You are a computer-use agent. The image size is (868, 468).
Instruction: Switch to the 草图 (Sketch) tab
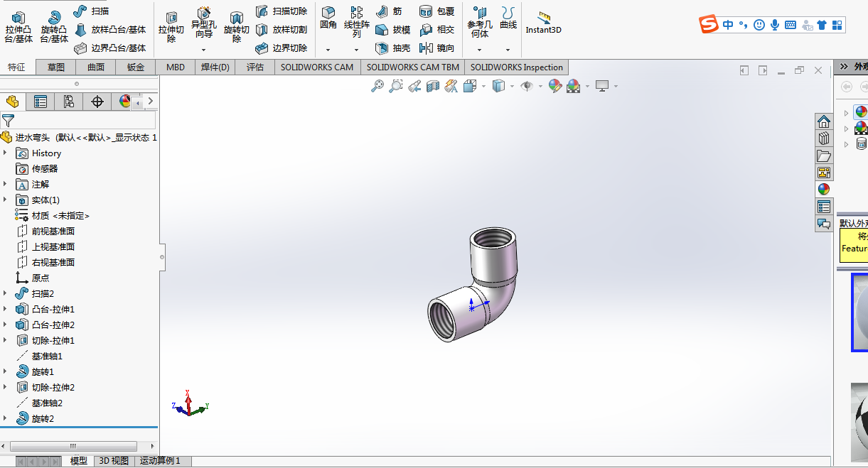(x=56, y=67)
